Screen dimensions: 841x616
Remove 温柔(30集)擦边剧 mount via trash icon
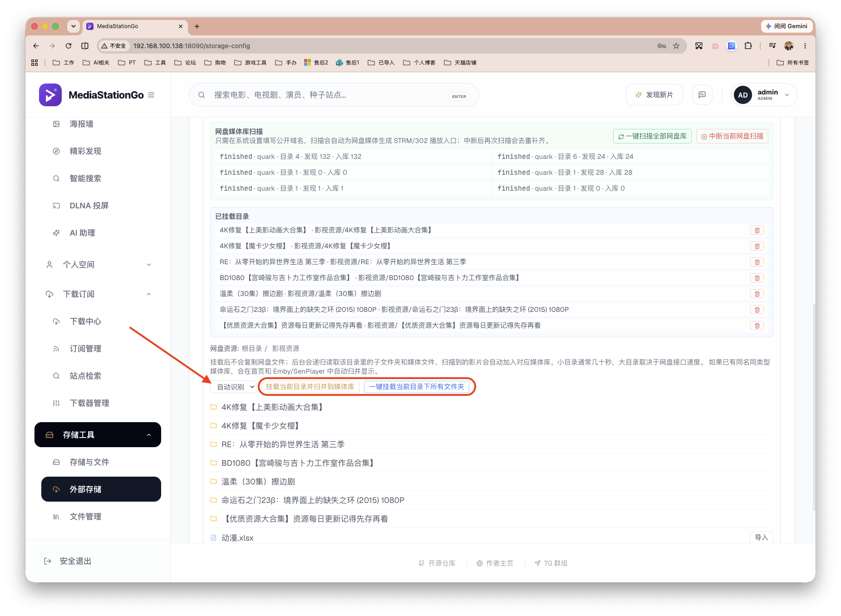pos(757,294)
